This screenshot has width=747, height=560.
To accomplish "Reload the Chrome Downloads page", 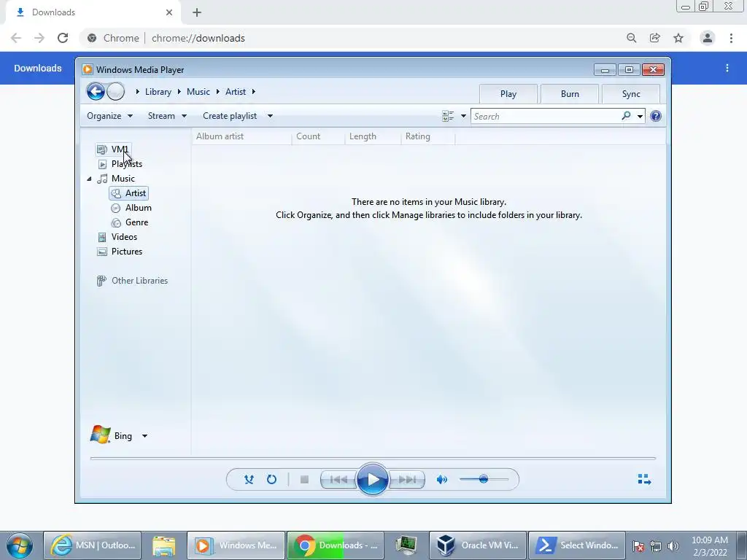I will (x=63, y=38).
